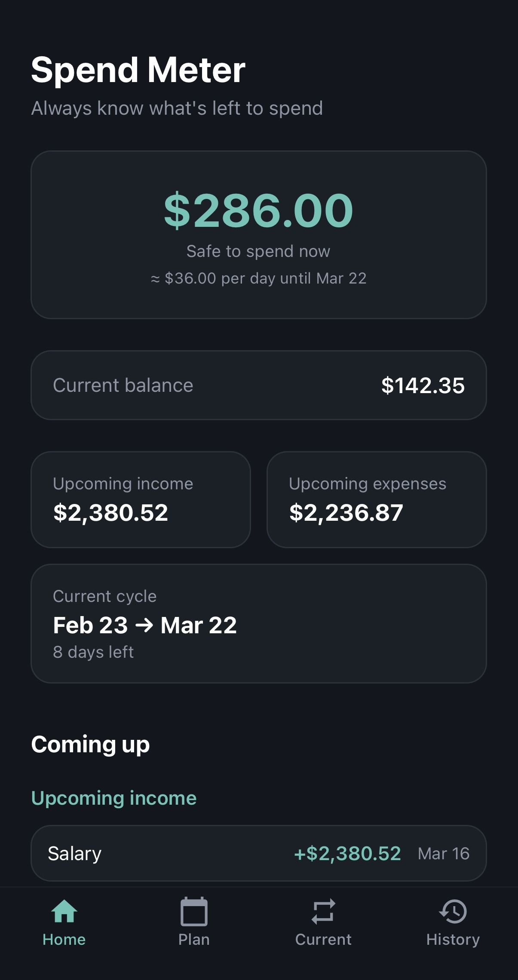
Task: Open the Plan calendar icon
Action: (194, 911)
